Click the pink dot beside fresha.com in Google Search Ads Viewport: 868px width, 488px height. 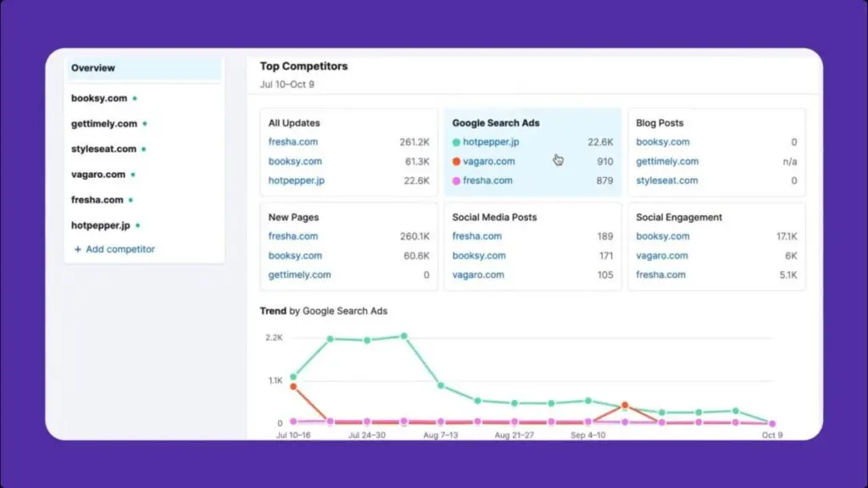tap(456, 180)
